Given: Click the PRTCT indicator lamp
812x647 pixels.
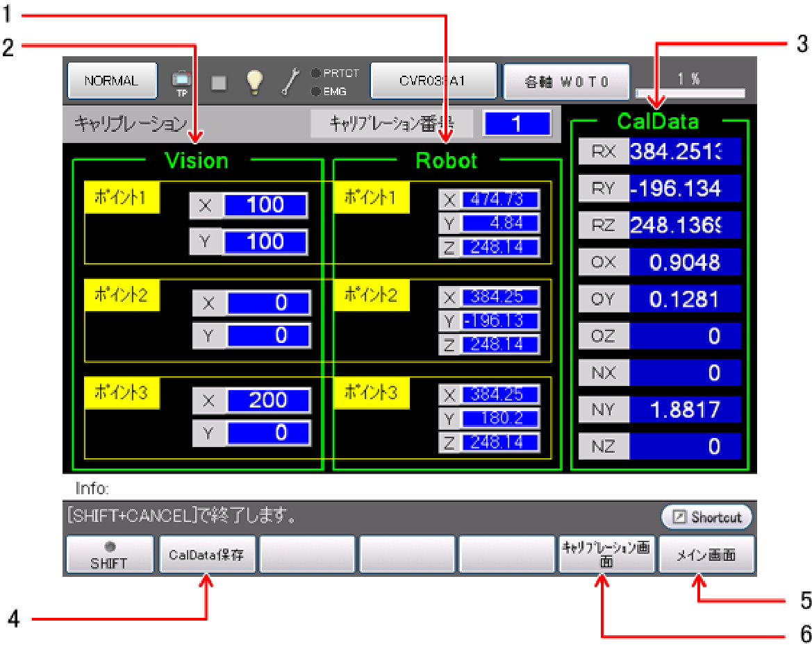Looking at the screenshot, I should (x=315, y=73).
